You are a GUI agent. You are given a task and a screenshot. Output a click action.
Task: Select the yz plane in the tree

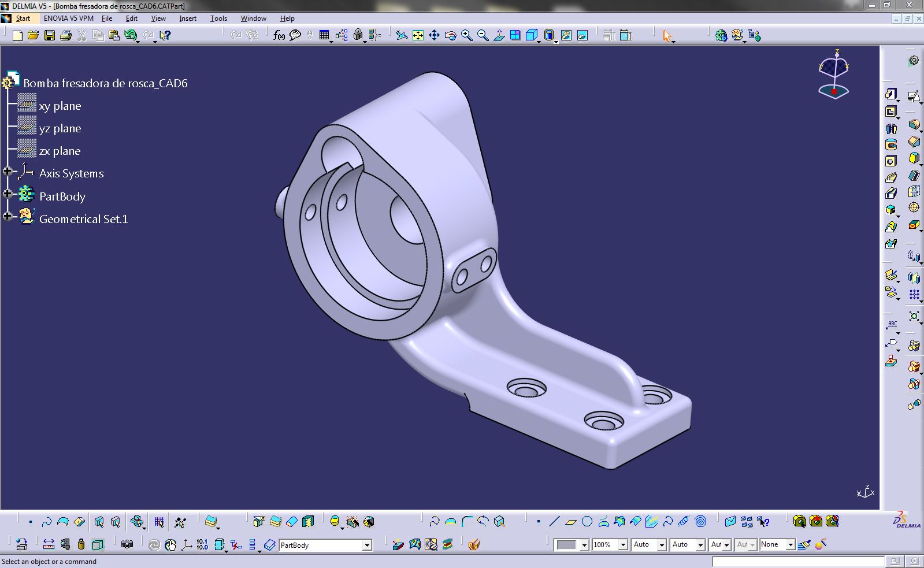point(60,128)
